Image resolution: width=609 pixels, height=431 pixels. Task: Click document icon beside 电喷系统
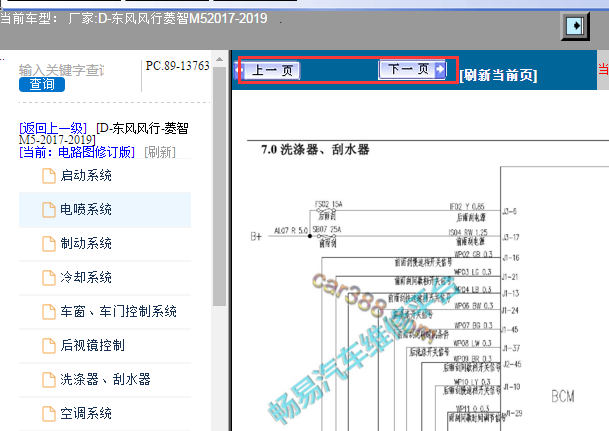point(49,210)
